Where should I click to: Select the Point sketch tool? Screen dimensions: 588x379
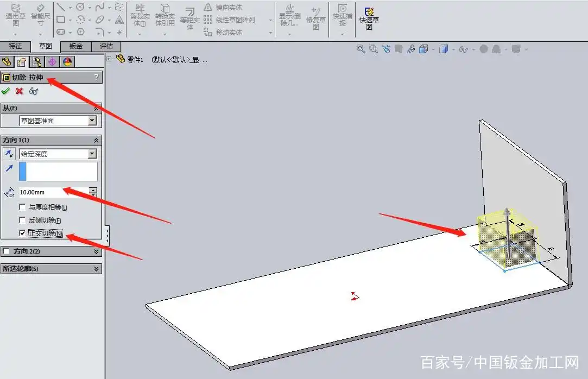(119, 32)
